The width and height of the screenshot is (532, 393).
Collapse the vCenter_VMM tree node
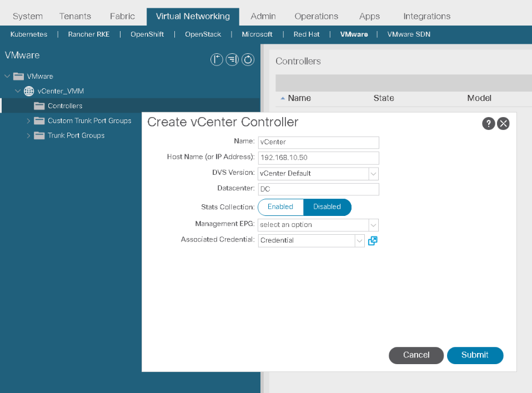point(18,91)
